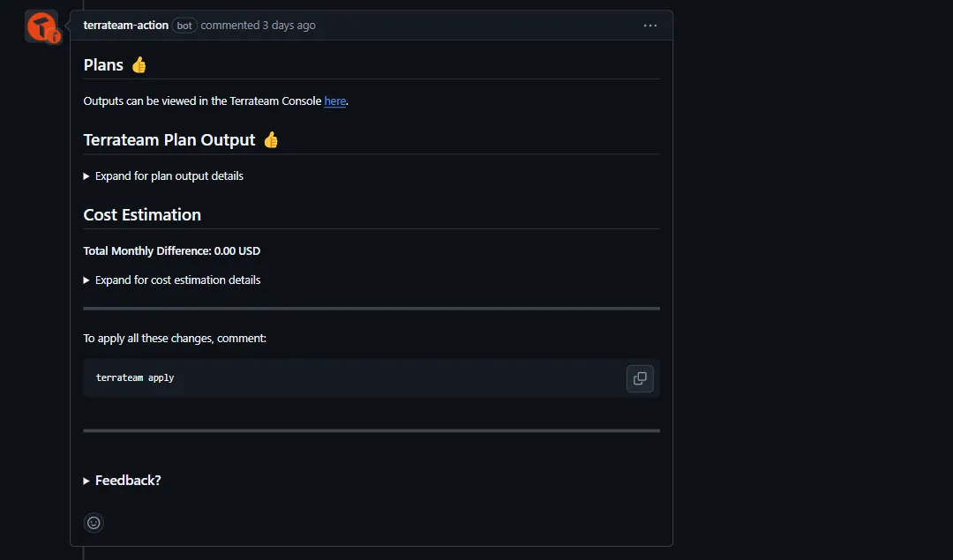Click the kebab (three dots) comment options icon

650,26
